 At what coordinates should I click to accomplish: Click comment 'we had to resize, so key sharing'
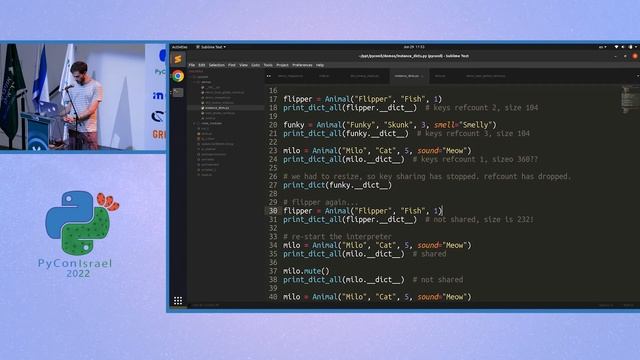pos(427,176)
